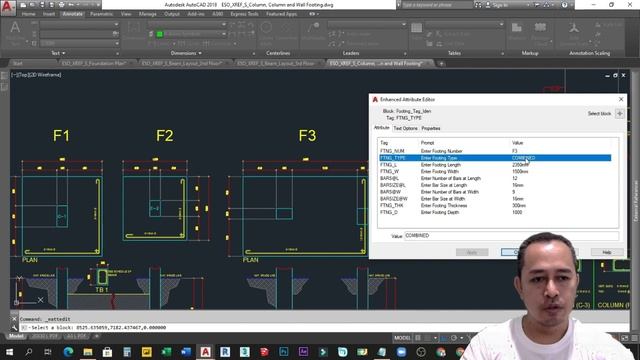Click the Multiline Text large A icon
This screenshot has height=360, width=640.
[x=15, y=28]
